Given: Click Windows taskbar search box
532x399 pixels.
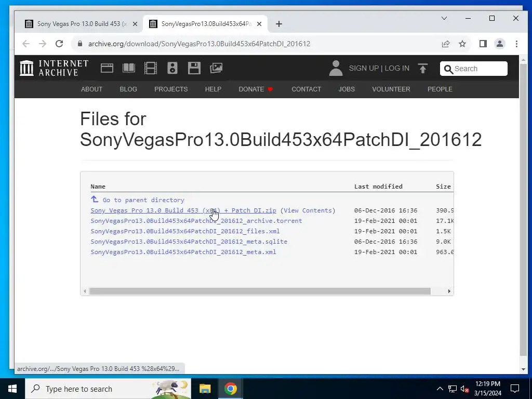Looking at the screenshot, I should tap(108, 389).
